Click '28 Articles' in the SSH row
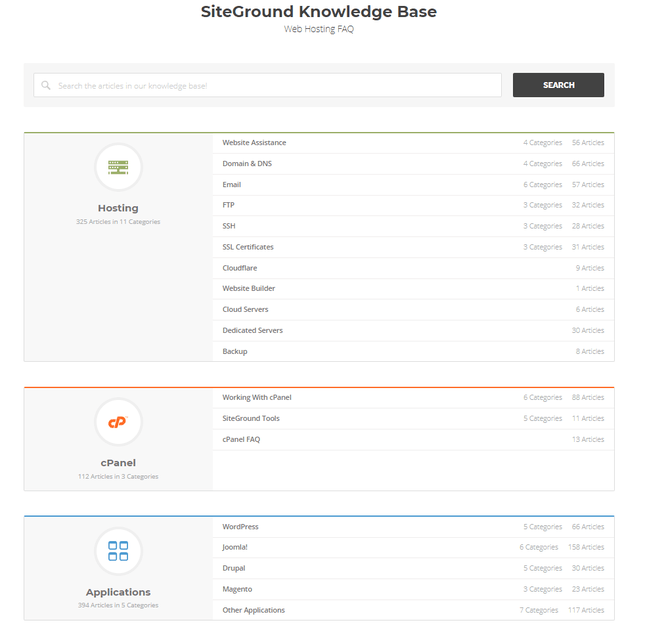This screenshot has width=645, height=633. click(x=588, y=226)
